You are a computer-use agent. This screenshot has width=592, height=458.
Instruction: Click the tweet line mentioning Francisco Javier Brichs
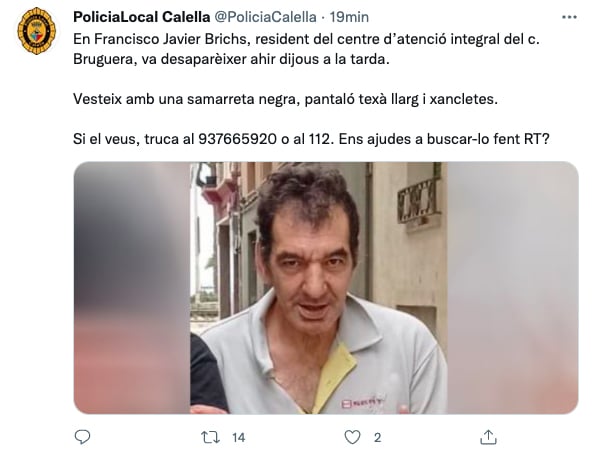point(306,39)
